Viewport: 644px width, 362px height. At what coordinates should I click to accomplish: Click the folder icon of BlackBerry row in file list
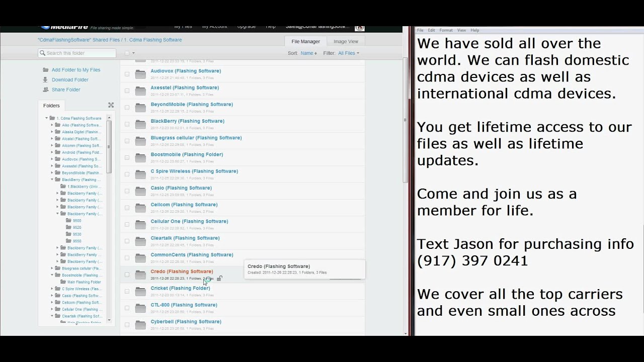[140, 124]
